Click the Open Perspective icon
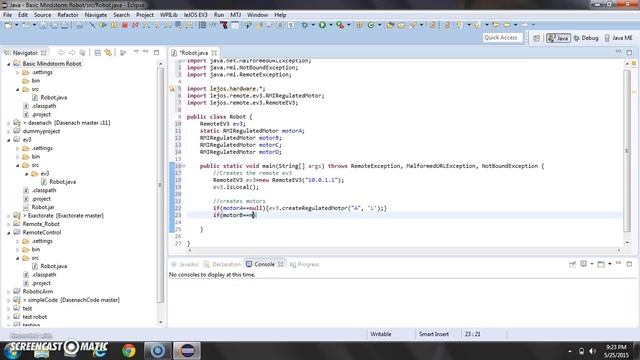This screenshot has width=640, height=360. coord(537,38)
